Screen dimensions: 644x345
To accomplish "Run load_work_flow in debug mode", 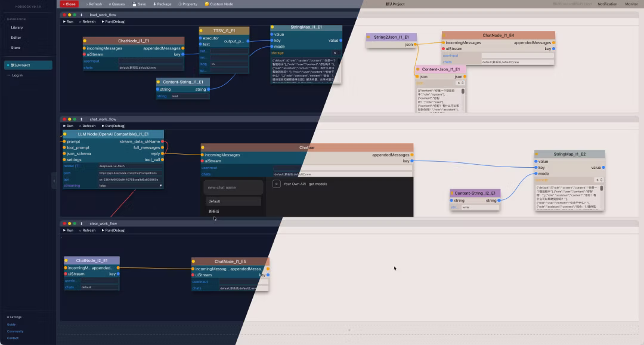I will pos(113,21).
